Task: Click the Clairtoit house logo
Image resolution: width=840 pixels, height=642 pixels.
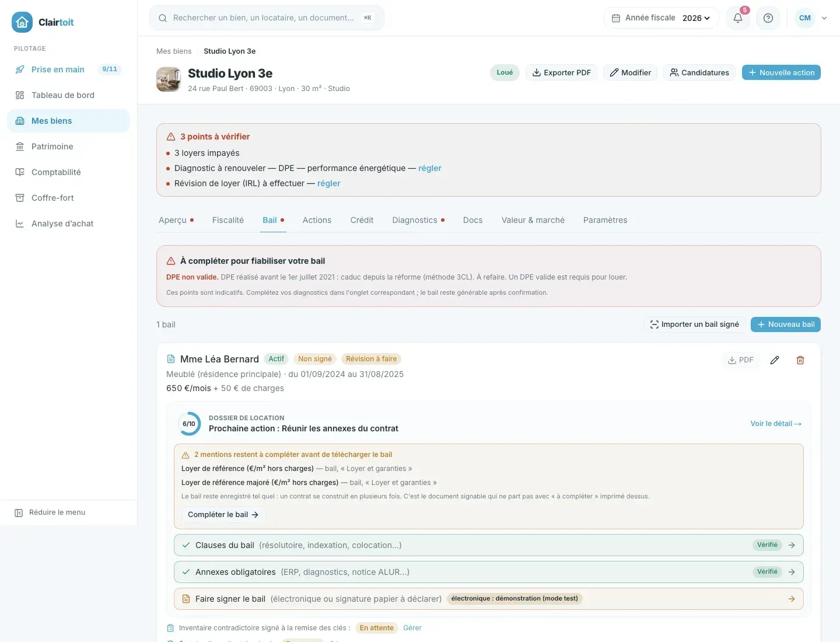Action: click(22, 22)
